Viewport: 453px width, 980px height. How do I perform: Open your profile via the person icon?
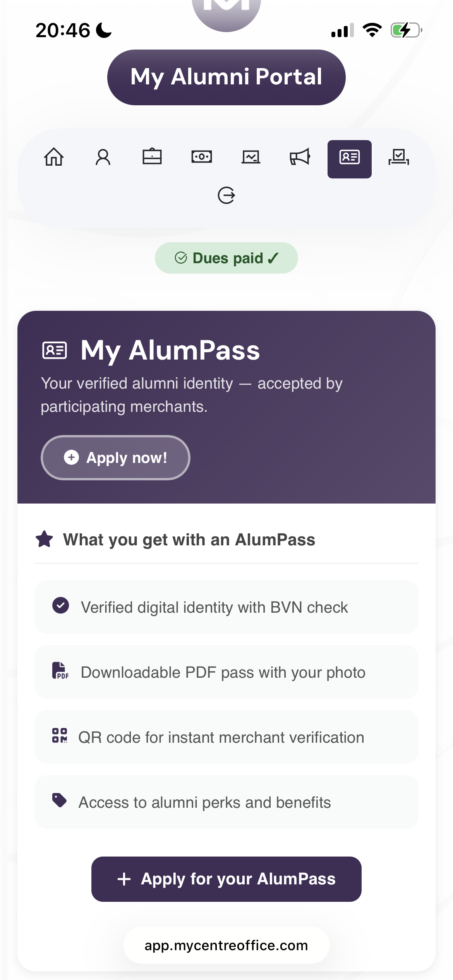point(103,157)
